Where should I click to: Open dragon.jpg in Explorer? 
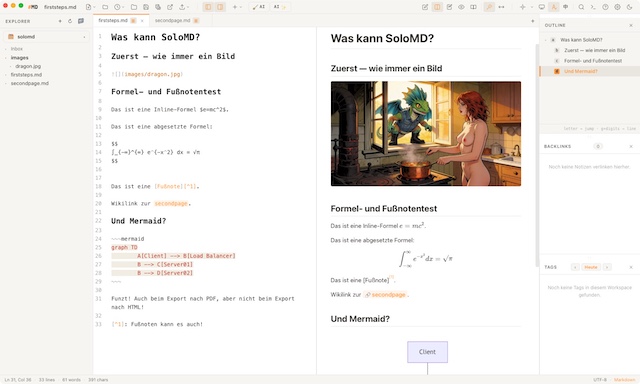tap(28, 66)
